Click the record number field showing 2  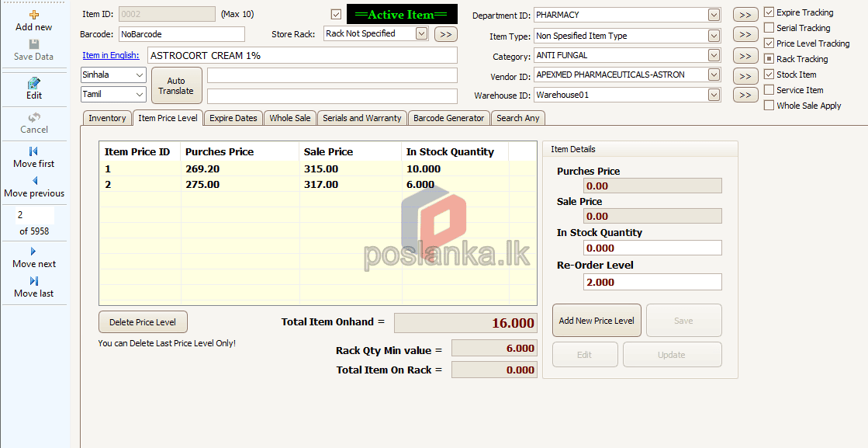click(35, 215)
